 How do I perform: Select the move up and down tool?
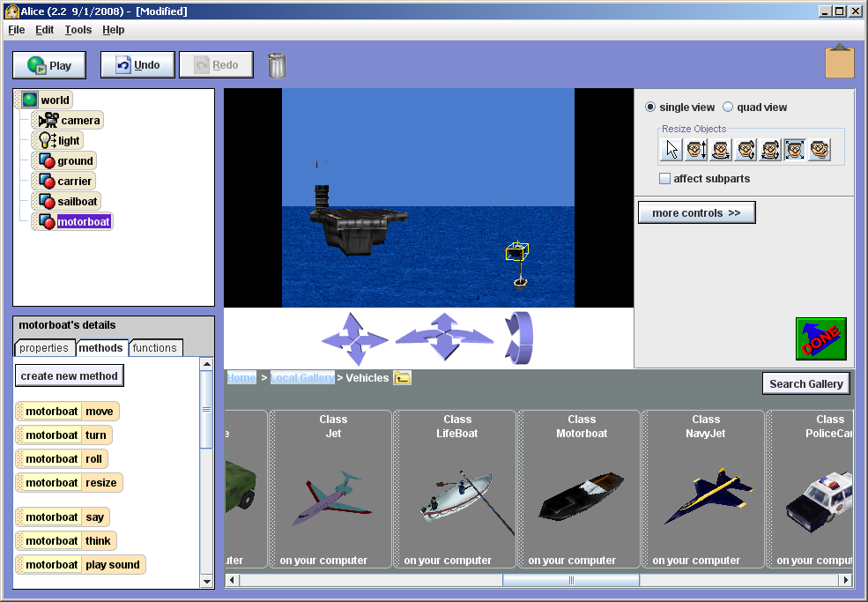(696, 150)
